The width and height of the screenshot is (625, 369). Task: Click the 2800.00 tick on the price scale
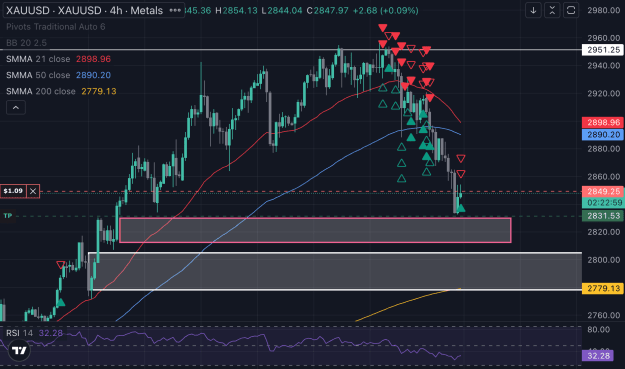tap(603, 260)
